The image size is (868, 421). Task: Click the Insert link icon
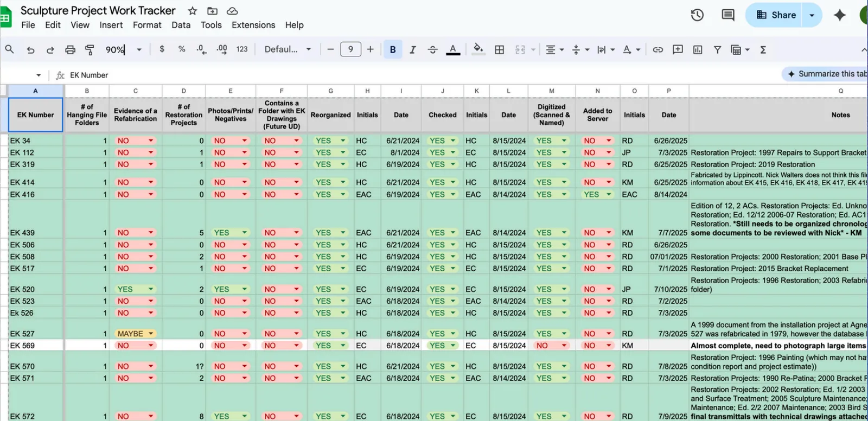point(658,50)
